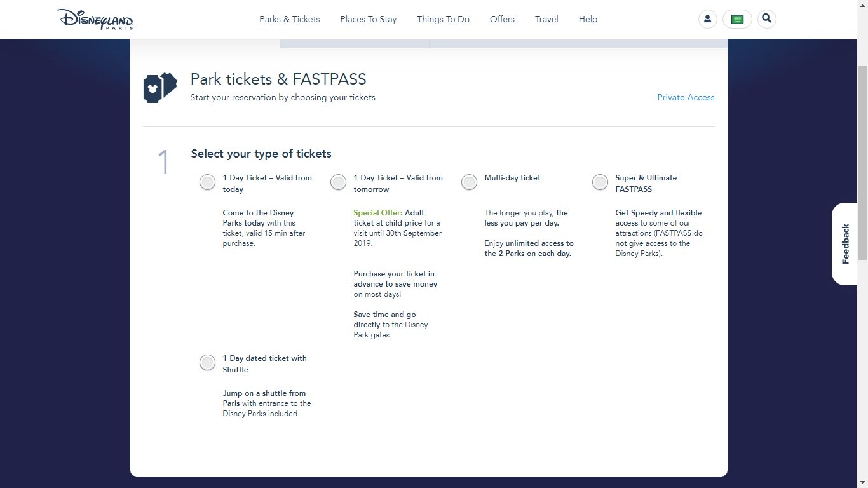Follow the Private Access link
The image size is (868, 488).
tap(686, 97)
